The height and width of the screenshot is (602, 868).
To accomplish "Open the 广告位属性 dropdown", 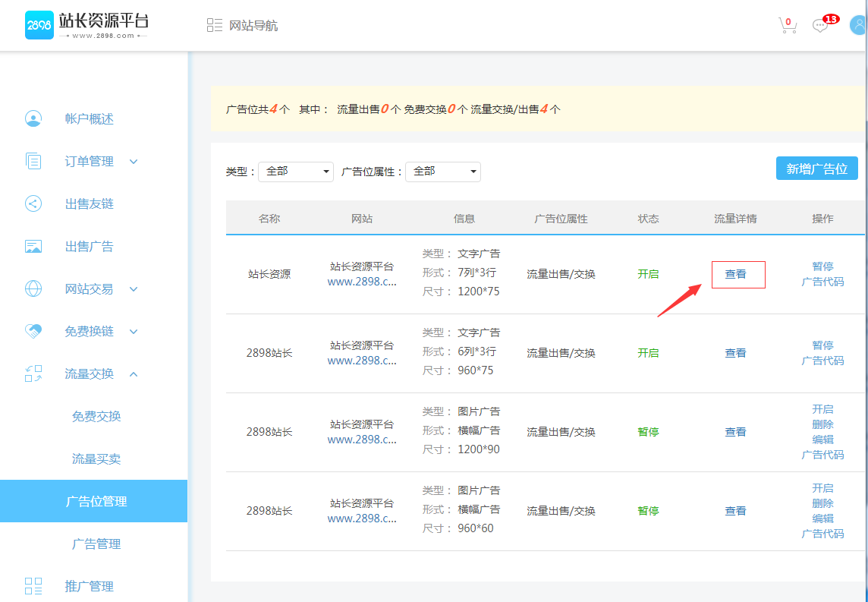I will (x=443, y=172).
